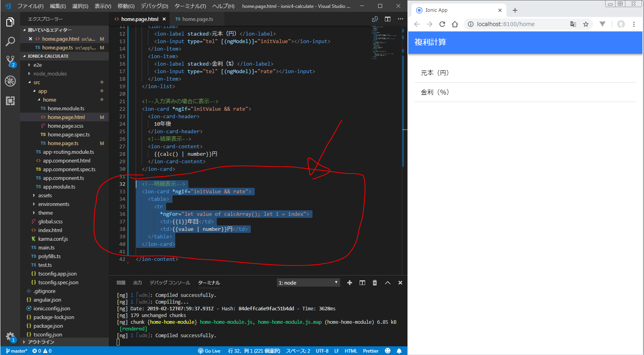This screenshot has width=644, height=355.
Task: Maximize the terminal panel with chevron up
Action: (x=388, y=283)
